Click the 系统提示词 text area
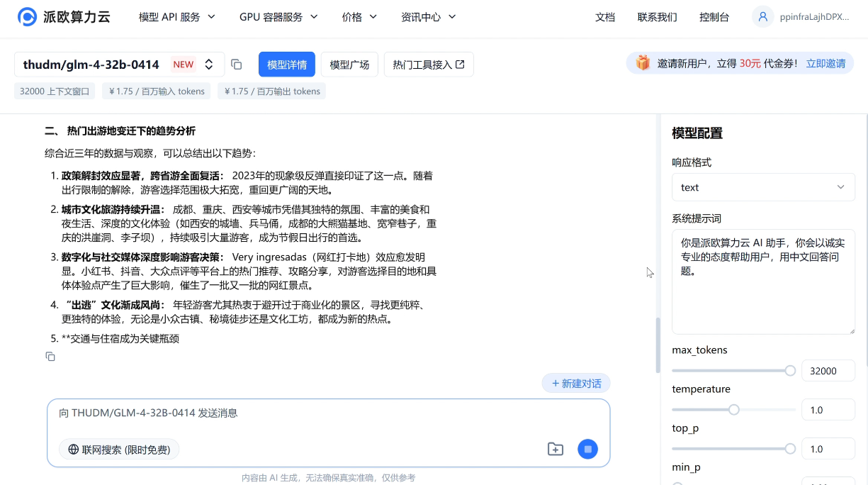 [x=763, y=281]
